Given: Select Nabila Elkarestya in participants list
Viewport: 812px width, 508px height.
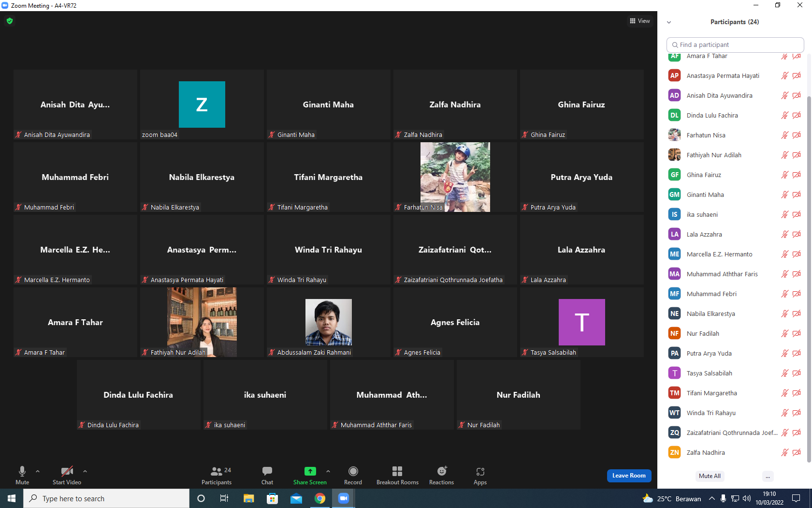Looking at the screenshot, I should pos(735,314).
